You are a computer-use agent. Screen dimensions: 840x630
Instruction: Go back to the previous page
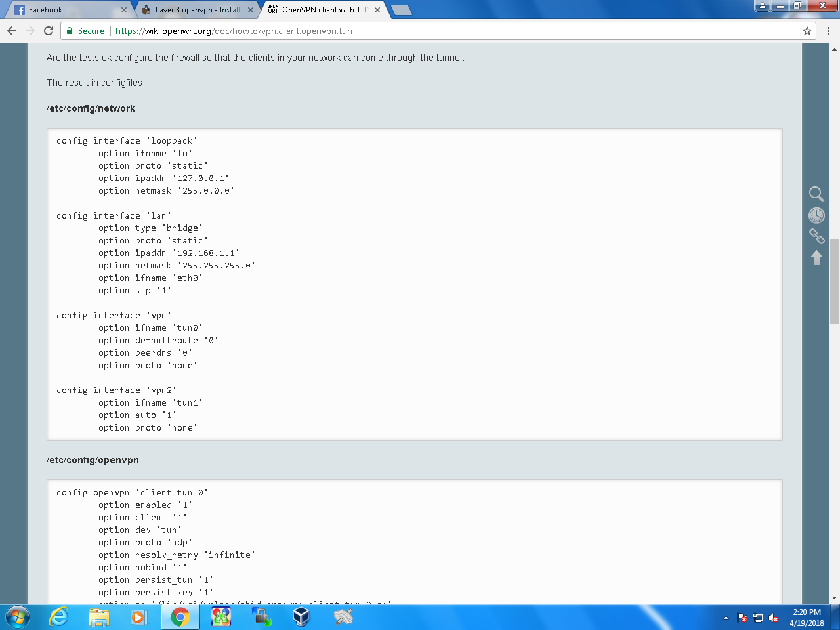(x=12, y=31)
